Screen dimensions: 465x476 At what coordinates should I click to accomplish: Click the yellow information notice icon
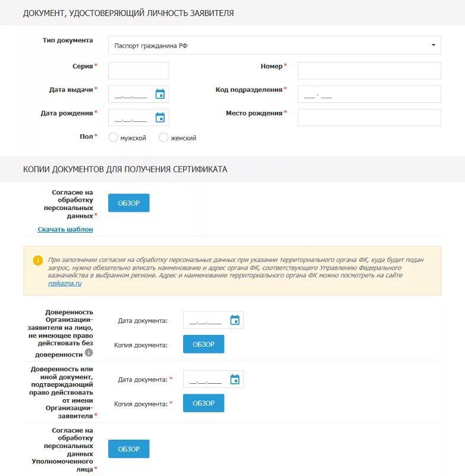pyautogui.click(x=37, y=260)
